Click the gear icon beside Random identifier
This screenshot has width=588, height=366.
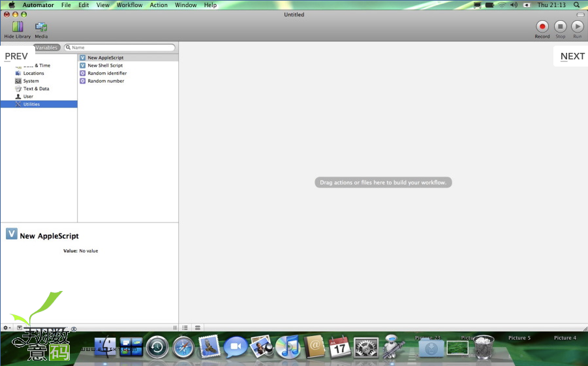pos(82,73)
